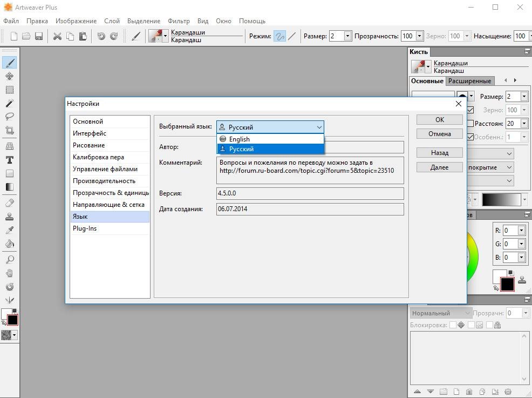532x398 pixels.
Task: Select Интерфейс in settings list
Action: click(x=110, y=133)
